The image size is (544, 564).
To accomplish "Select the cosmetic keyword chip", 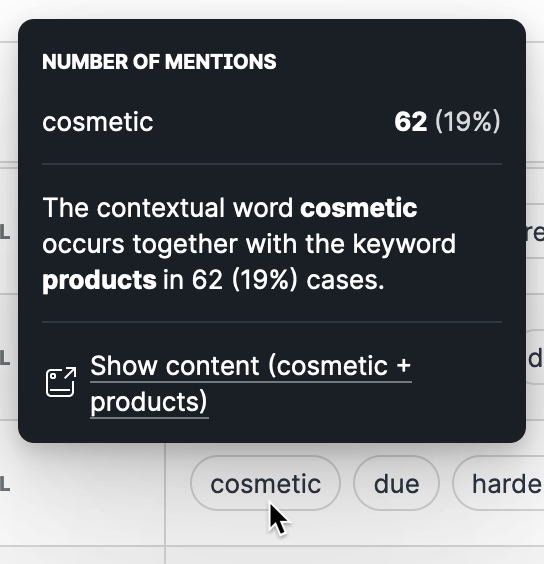I will [x=266, y=483].
